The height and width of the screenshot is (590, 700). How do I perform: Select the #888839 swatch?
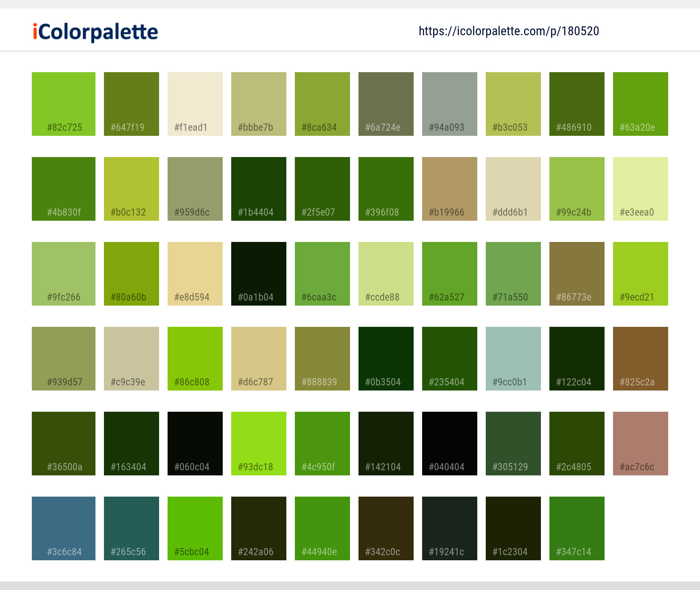[x=322, y=359]
